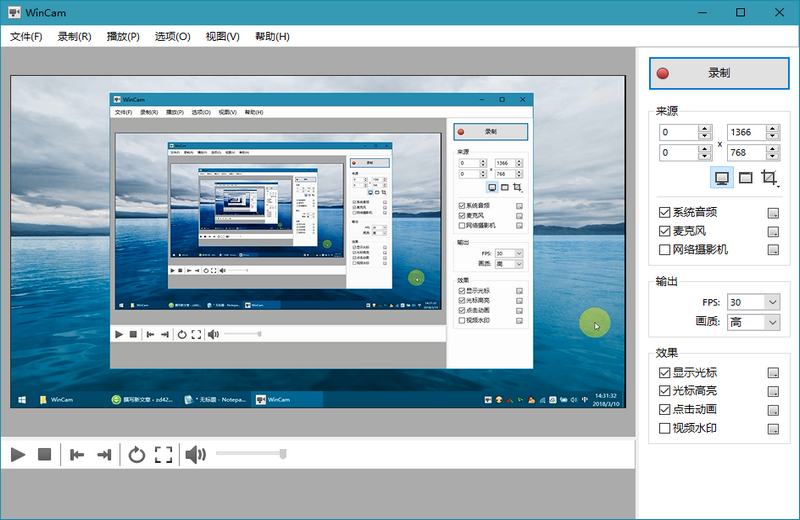Open settings button beside 麦克风

coord(772,231)
